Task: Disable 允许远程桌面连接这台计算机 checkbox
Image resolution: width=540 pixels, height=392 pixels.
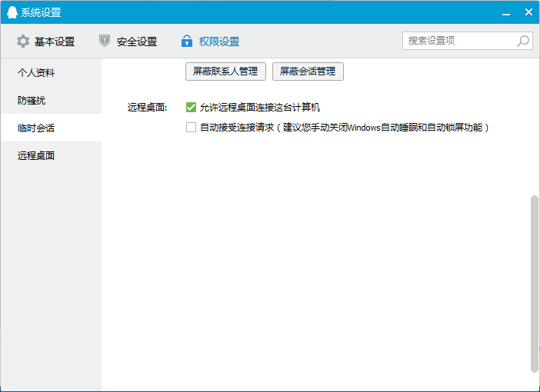Action: 192,108
